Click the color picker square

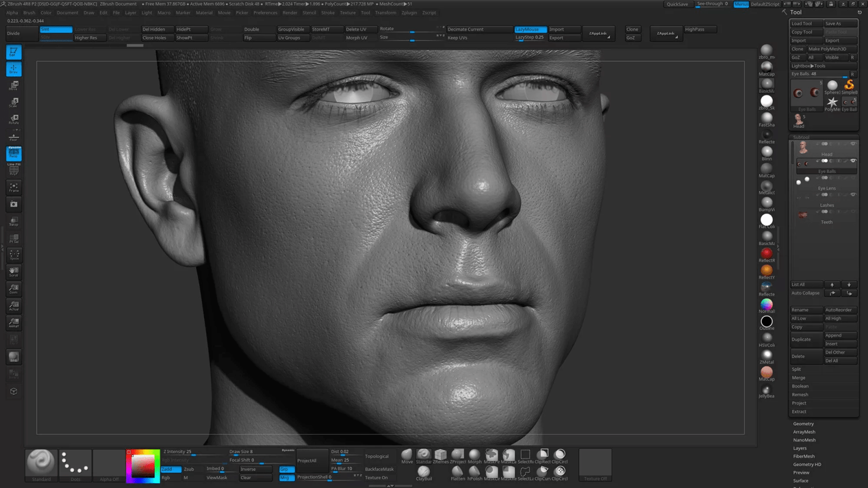coord(143,466)
